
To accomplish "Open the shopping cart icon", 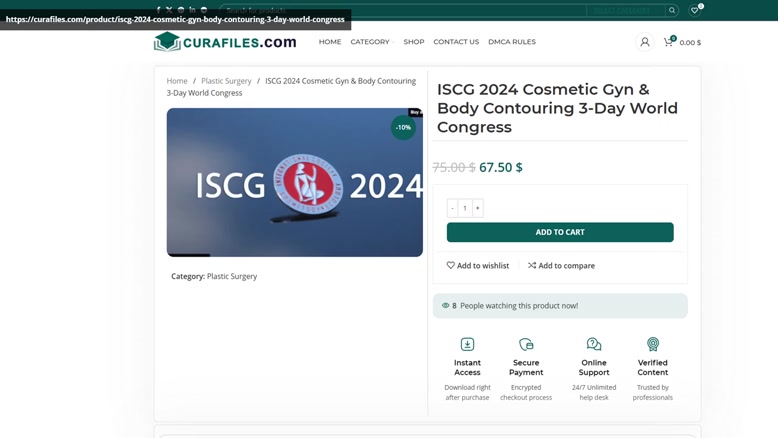I will coord(668,42).
